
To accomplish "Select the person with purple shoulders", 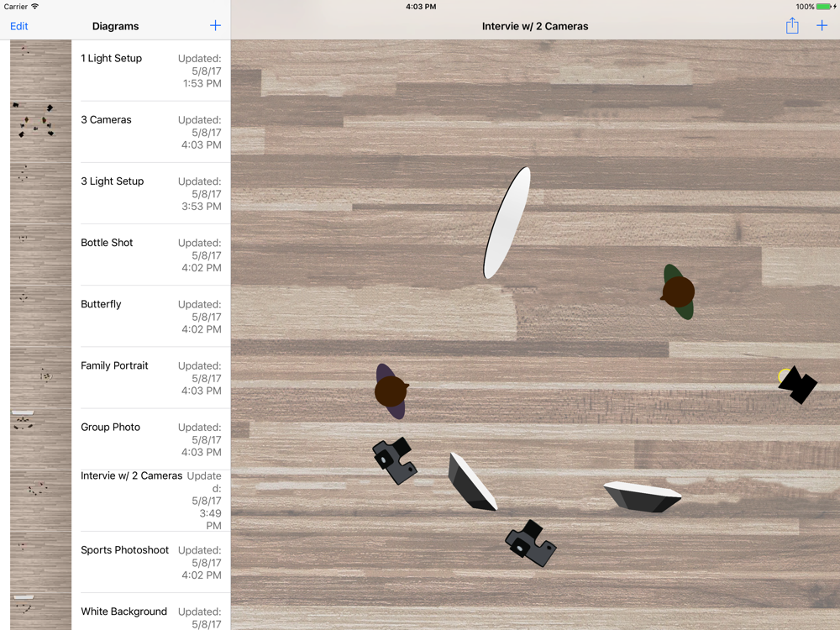I will (x=391, y=391).
